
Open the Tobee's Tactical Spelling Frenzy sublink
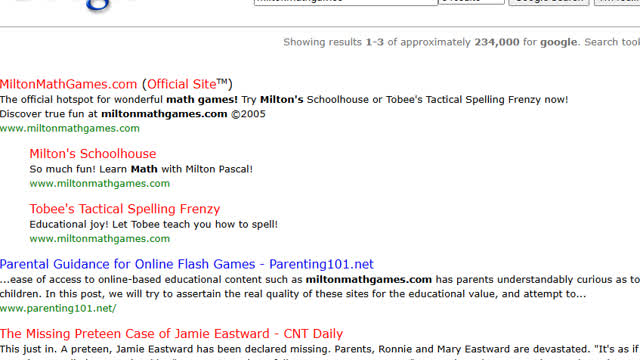coord(124,209)
